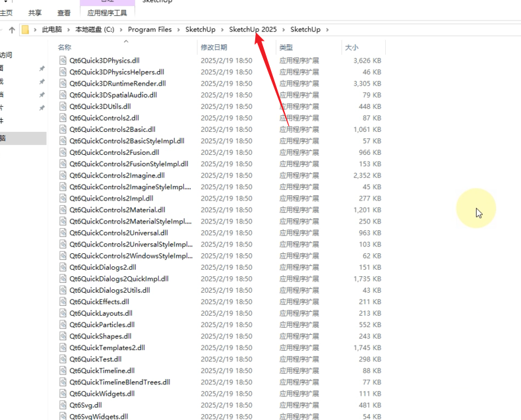Image resolution: width=521 pixels, height=420 pixels.
Task: Expand the chevron after the first SketchUp breadcrumb
Action: pos(222,30)
